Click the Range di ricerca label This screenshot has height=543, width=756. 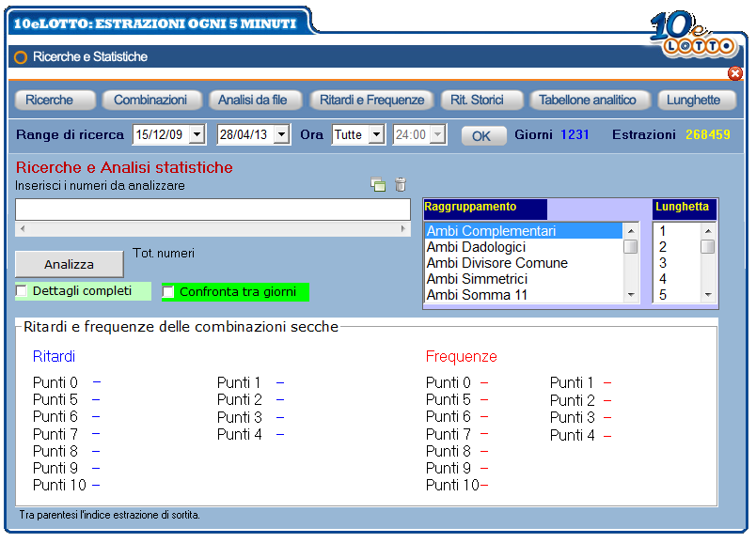tap(71, 134)
